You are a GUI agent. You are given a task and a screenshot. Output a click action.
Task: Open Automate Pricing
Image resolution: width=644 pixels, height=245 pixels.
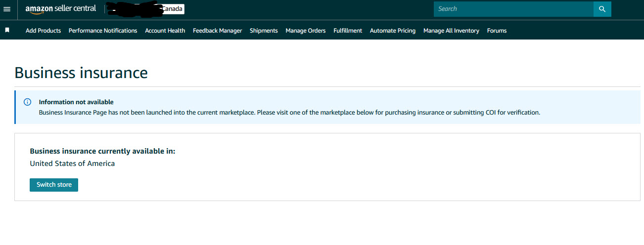pyautogui.click(x=393, y=31)
